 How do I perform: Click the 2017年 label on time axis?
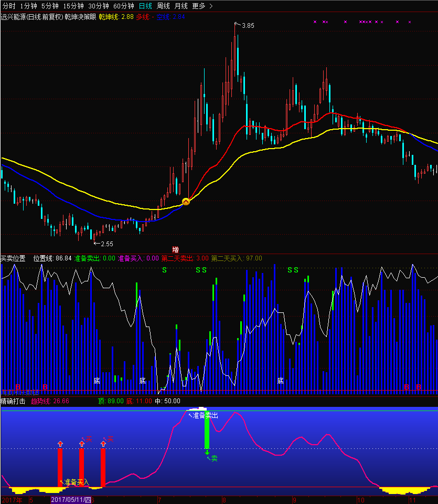click(12, 500)
